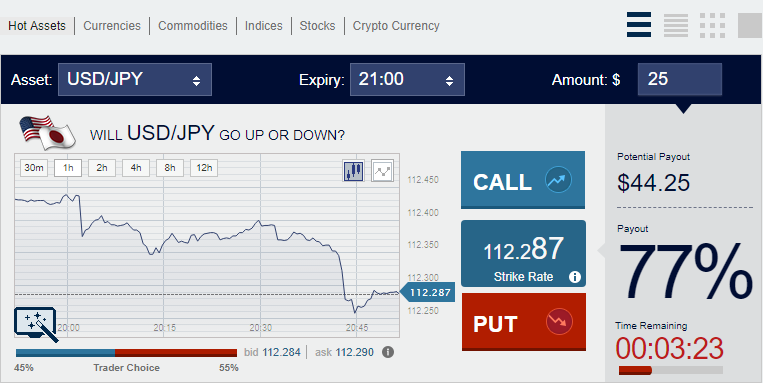Select the grid layout icon
Image resolution: width=763 pixels, height=383 pixels.
pyautogui.click(x=713, y=25)
